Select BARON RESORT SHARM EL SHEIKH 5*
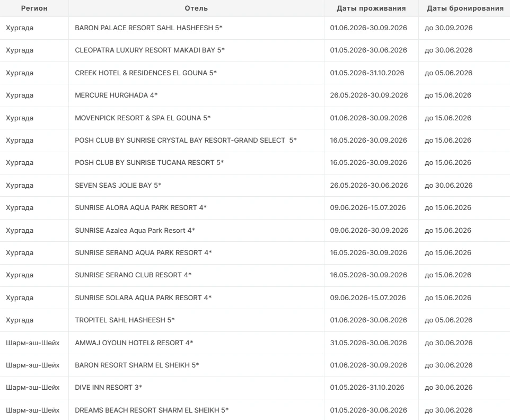 137,365
